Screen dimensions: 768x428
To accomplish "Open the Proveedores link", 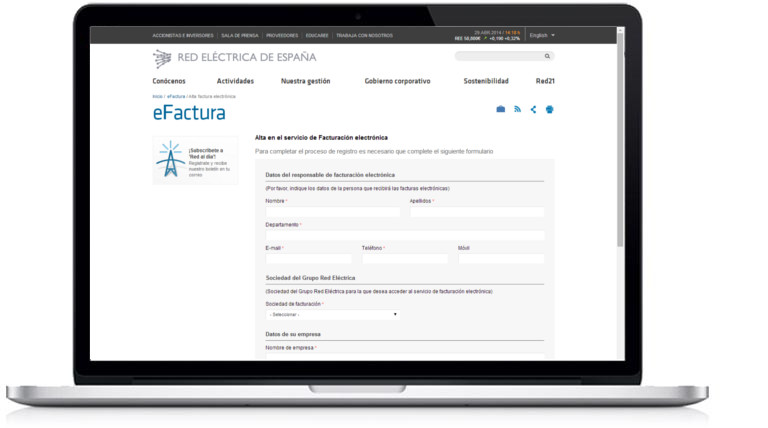I will [x=282, y=35].
